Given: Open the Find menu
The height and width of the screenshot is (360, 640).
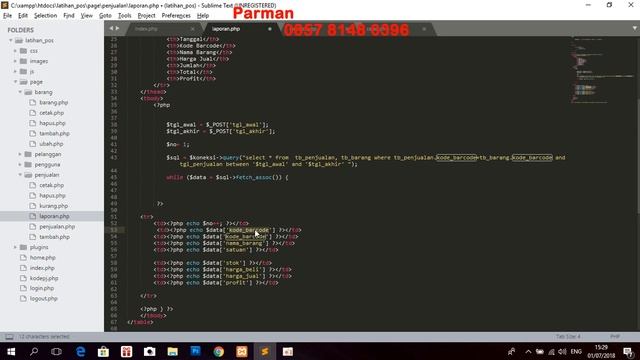Looking at the screenshot, I should click(69, 16).
